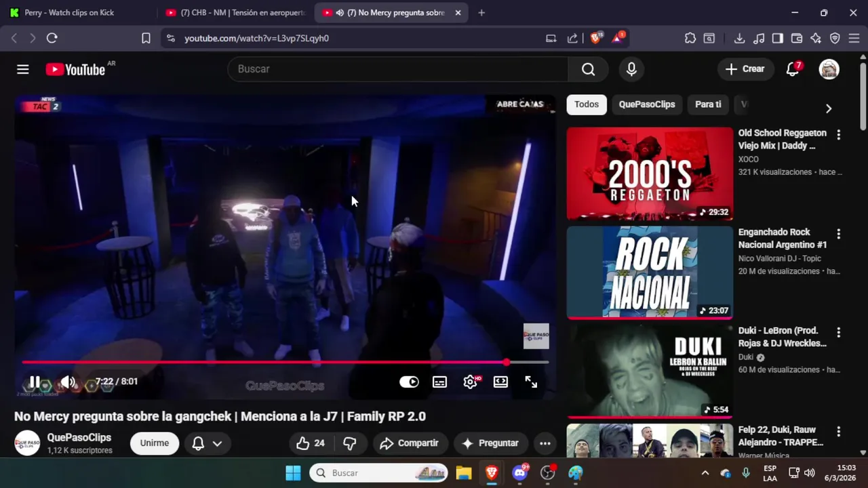Open browser main menu
The image size is (868, 488).
coord(854,38)
